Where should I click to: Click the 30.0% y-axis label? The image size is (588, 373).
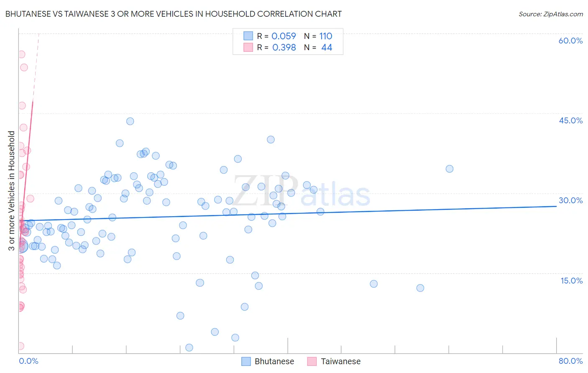[x=570, y=200]
